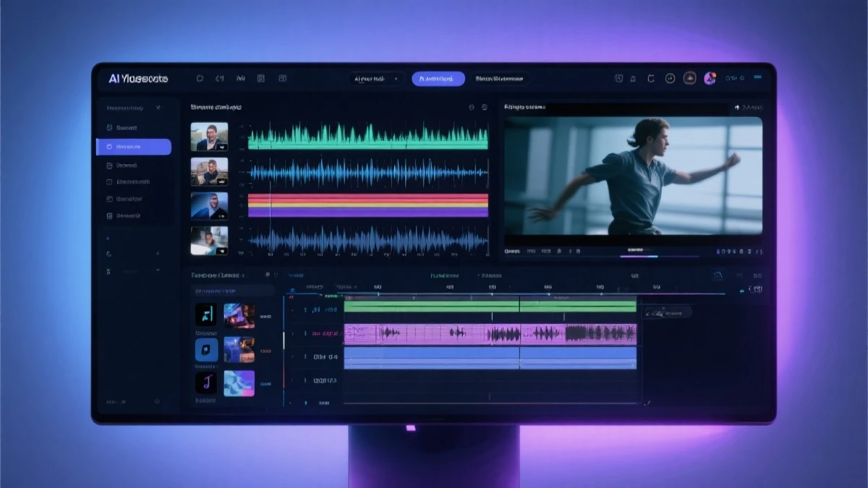This screenshot has height=488, width=868.
Task: Click the blue square app tile in media library
Action: click(206, 349)
